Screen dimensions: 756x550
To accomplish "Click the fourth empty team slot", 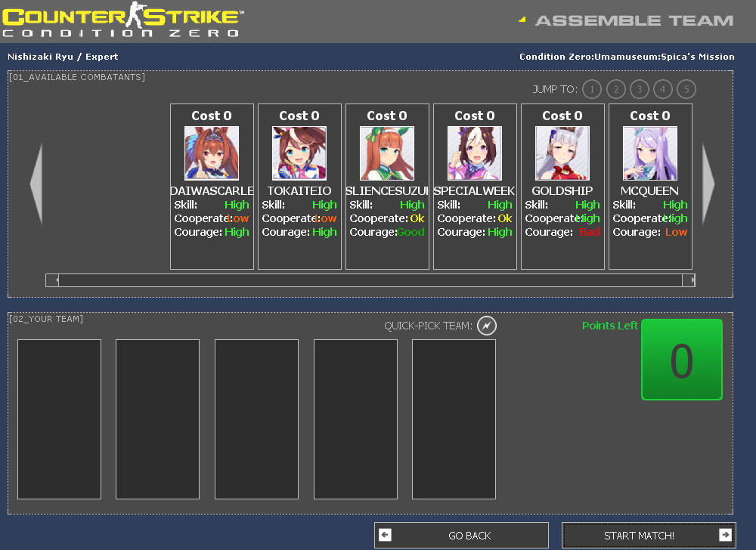I will click(355, 419).
